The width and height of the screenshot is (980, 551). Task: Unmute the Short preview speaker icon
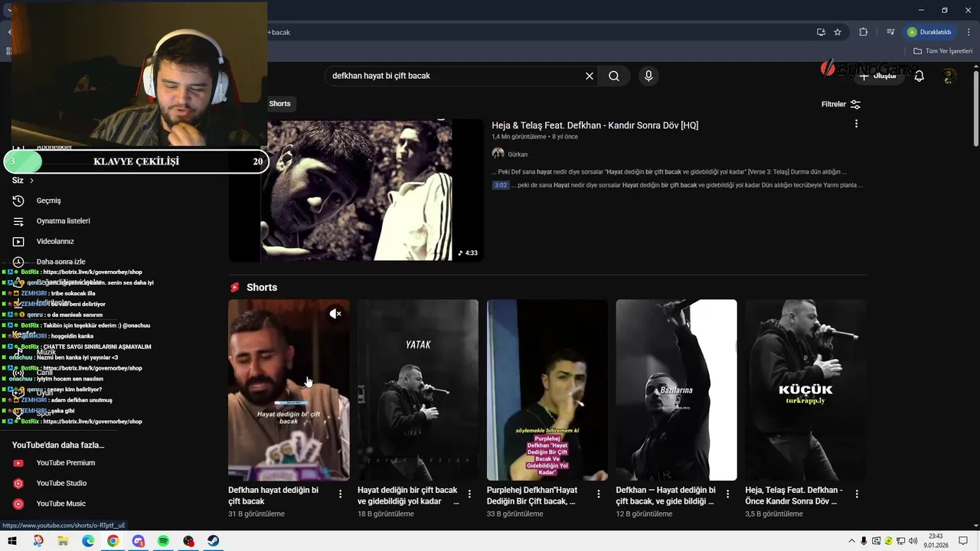pos(335,314)
